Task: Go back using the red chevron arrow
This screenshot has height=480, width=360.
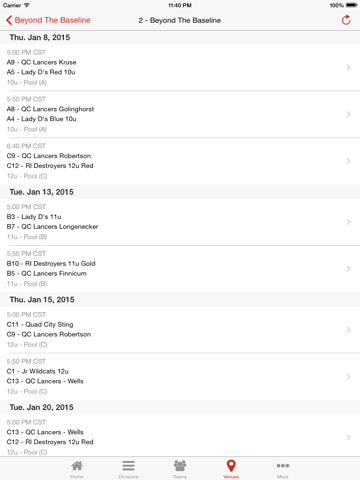Action: (9, 20)
